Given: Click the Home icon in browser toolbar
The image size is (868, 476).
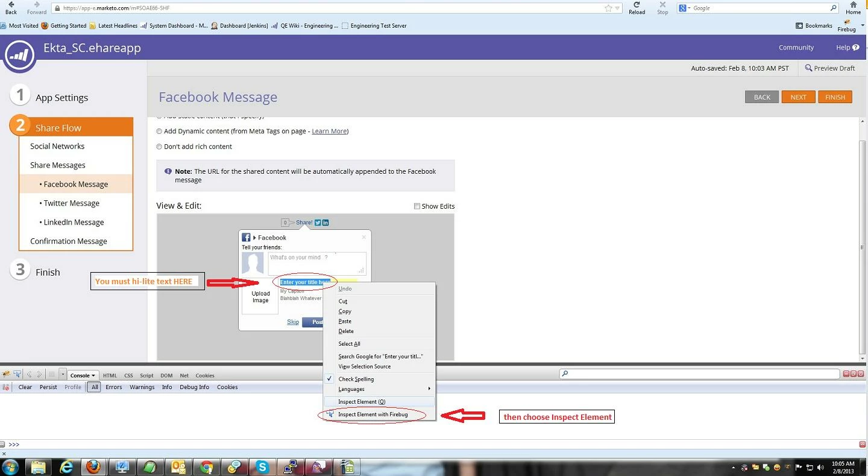Looking at the screenshot, I should click(853, 5).
